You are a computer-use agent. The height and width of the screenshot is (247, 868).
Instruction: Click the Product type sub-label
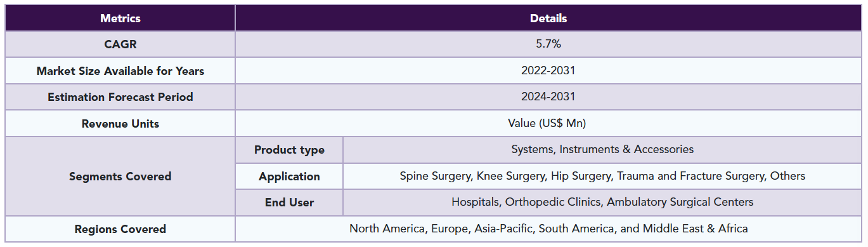(x=289, y=150)
